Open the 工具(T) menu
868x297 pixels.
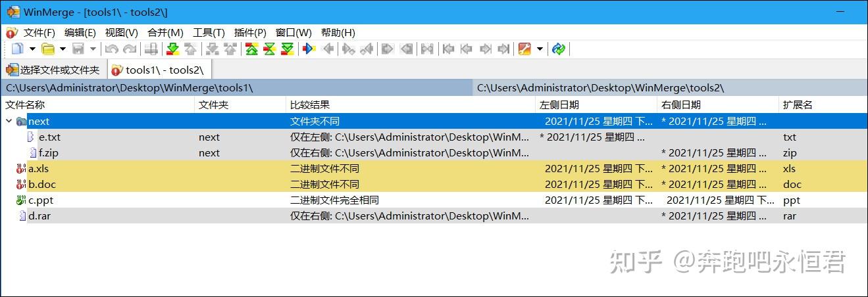[x=209, y=32]
